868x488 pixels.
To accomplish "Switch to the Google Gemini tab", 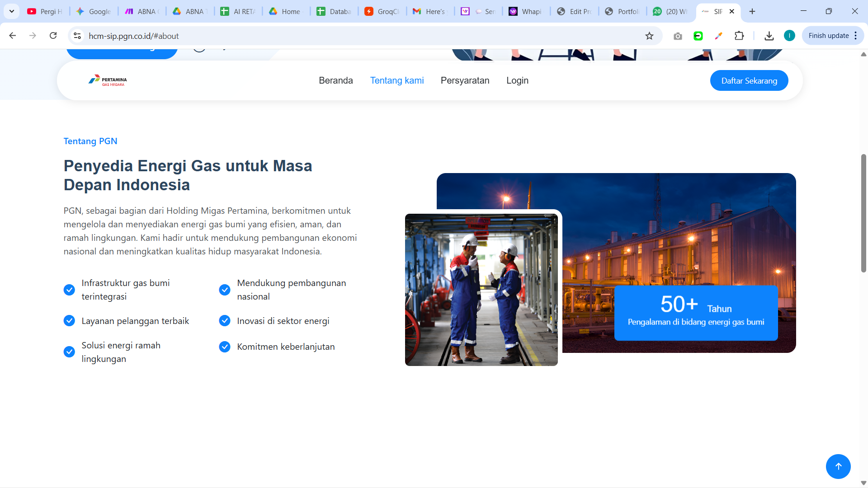I will click(x=94, y=11).
